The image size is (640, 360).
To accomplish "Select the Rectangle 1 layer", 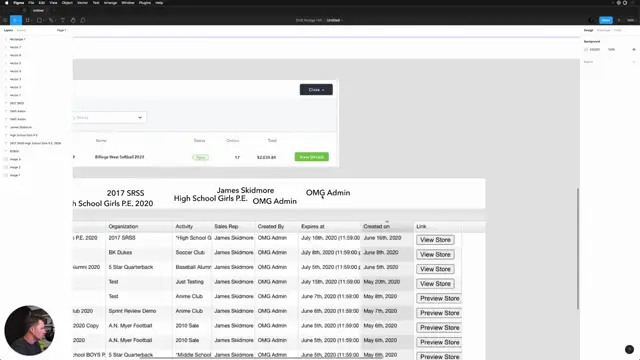I will [18, 39].
